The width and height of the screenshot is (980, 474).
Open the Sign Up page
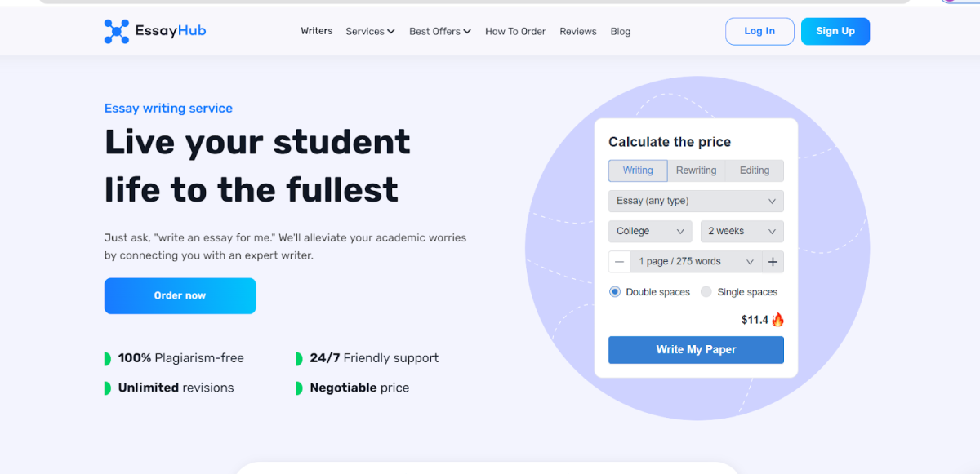tap(835, 30)
